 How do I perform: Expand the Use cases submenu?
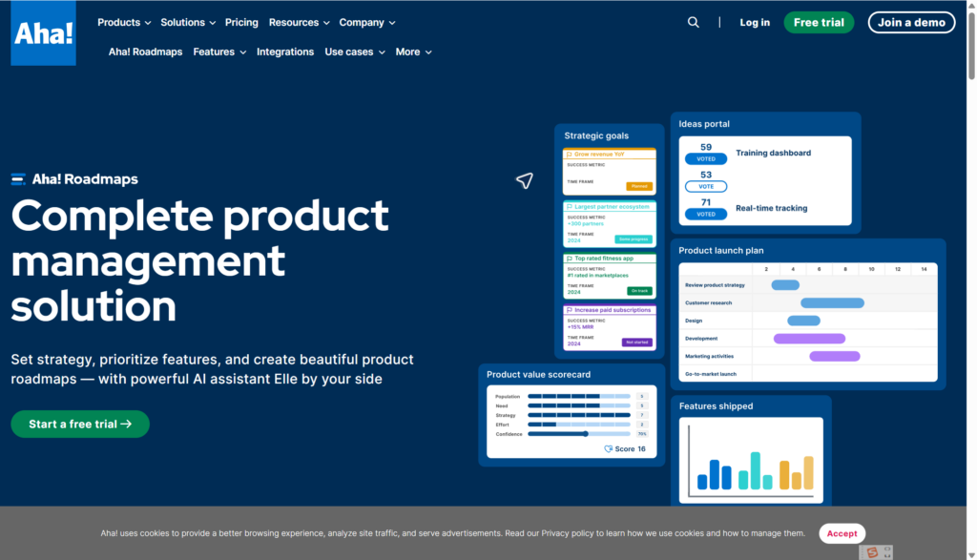point(355,52)
